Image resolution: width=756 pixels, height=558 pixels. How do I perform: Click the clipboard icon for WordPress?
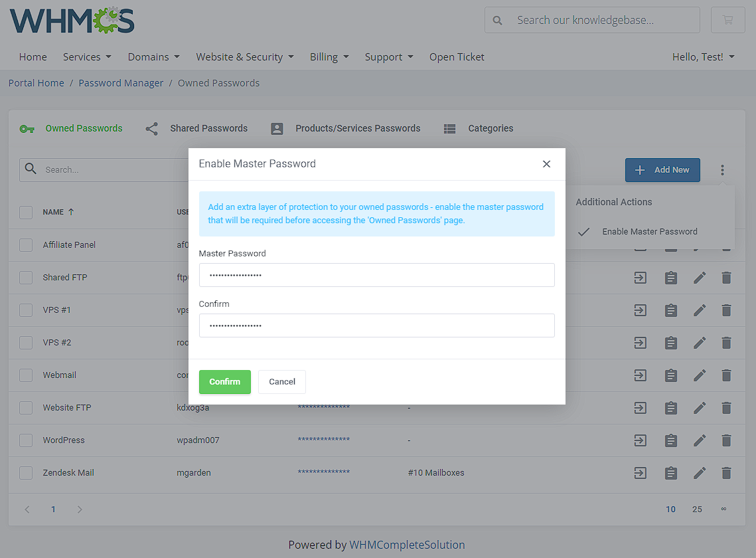pos(670,440)
